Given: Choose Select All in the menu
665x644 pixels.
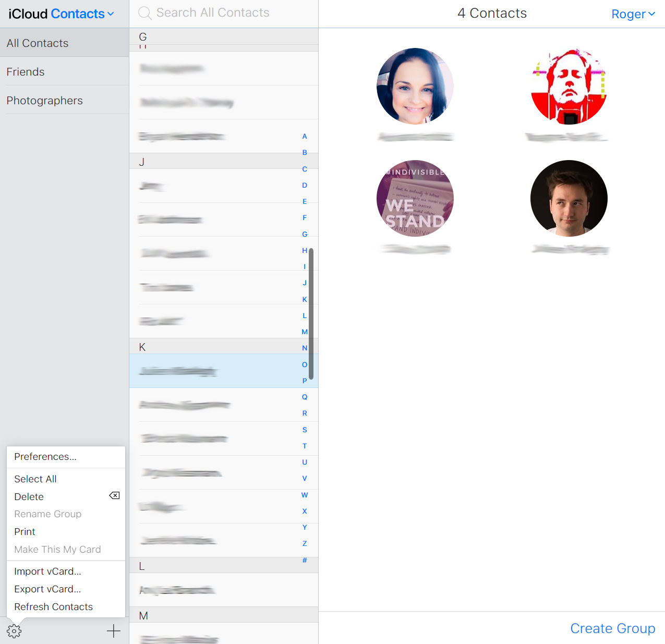Looking at the screenshot, I should pos(35,479).
